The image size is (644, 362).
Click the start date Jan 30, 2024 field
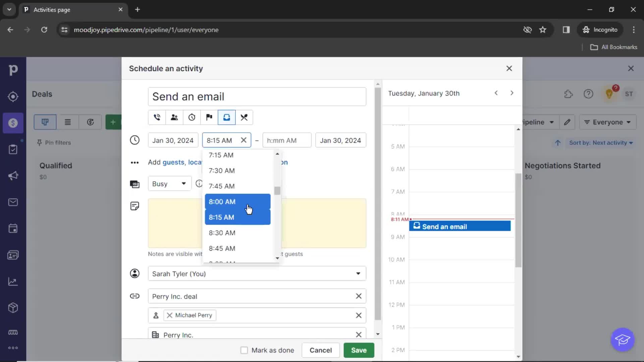(173, 140)
